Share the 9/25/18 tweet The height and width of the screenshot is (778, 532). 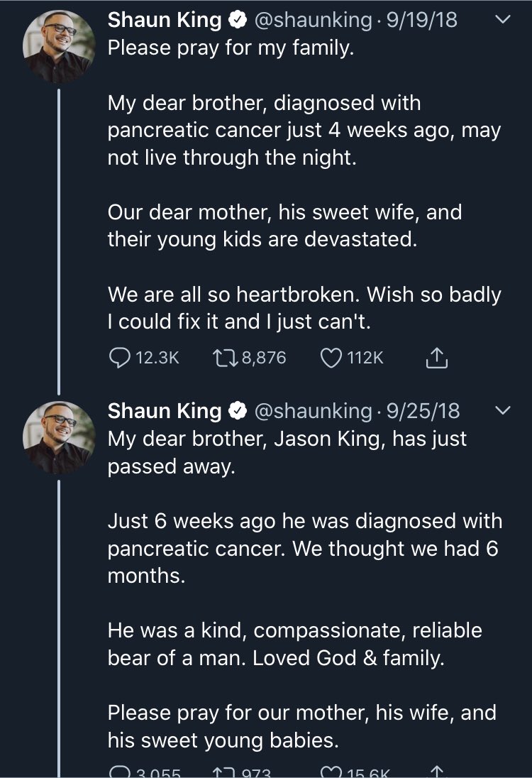[x=437, y=772]
